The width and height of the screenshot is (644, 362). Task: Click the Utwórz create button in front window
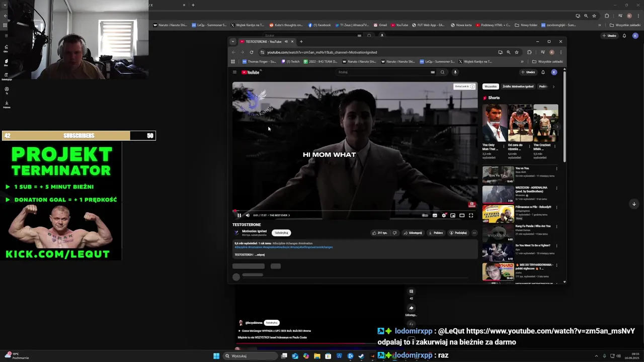pos(528,72)
